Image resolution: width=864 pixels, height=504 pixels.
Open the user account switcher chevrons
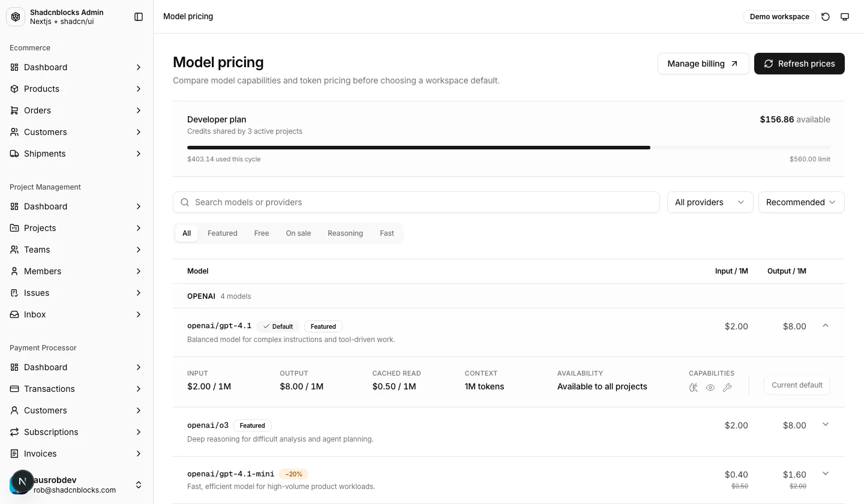[139, 485]
